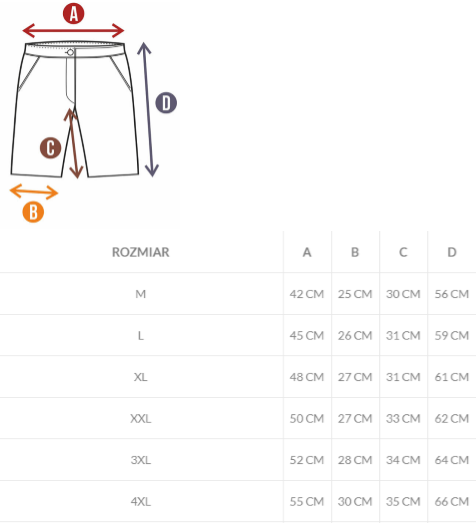This screenshot has height=523, width=476.
Task: Click the purple vertical length arrow
Action: 148,109
